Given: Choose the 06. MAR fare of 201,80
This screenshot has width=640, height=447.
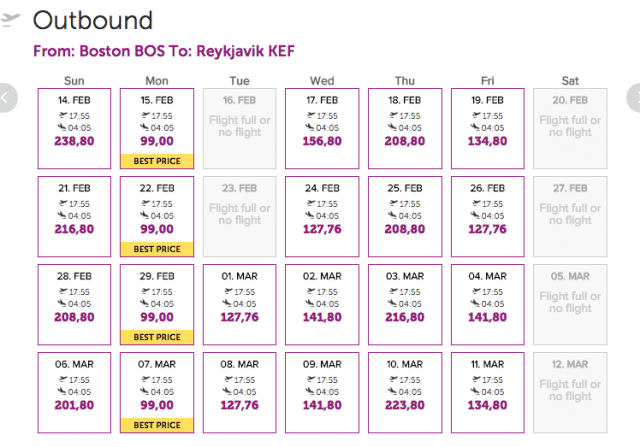Looking at the screenshot, I should (74, 392).
